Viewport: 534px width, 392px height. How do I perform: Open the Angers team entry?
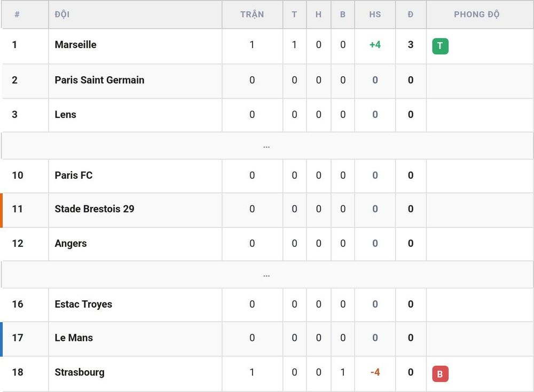[x=70, y=243]
